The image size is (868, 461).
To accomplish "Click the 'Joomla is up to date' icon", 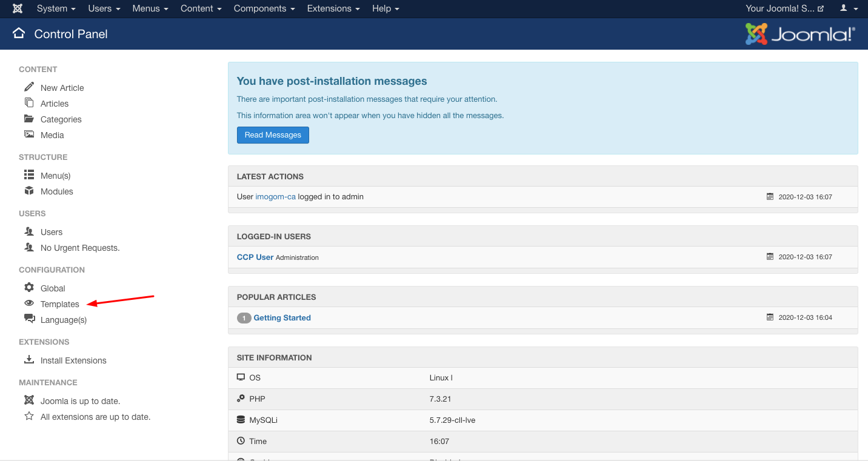I will pos(29,400).
